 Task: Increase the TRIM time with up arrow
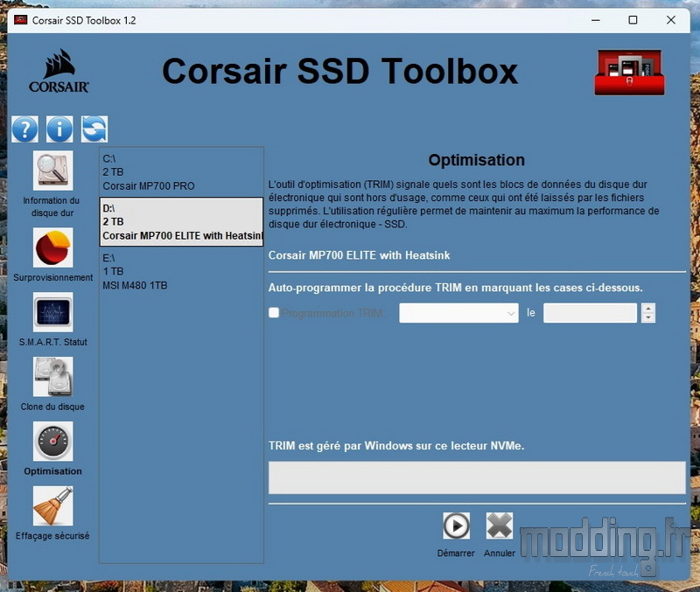pyautogui.click(x=648, y=309)
